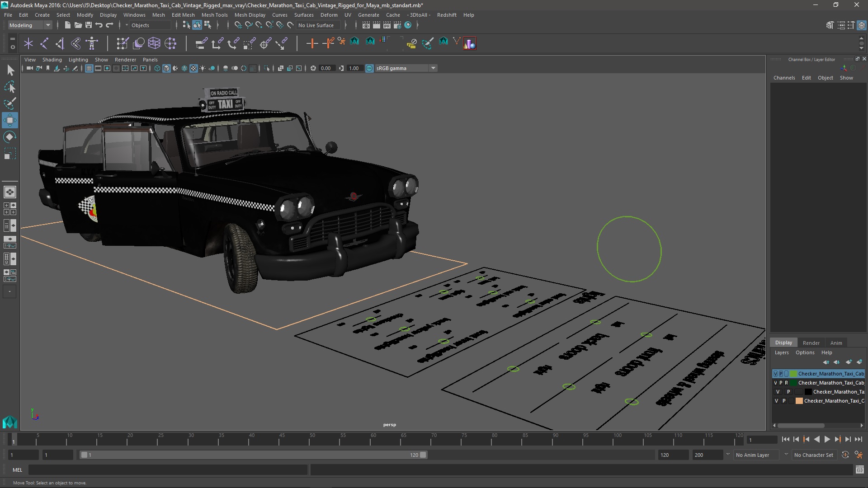Create layer from selected objects
Screen dimensions: 868x488
coord(859,362)
